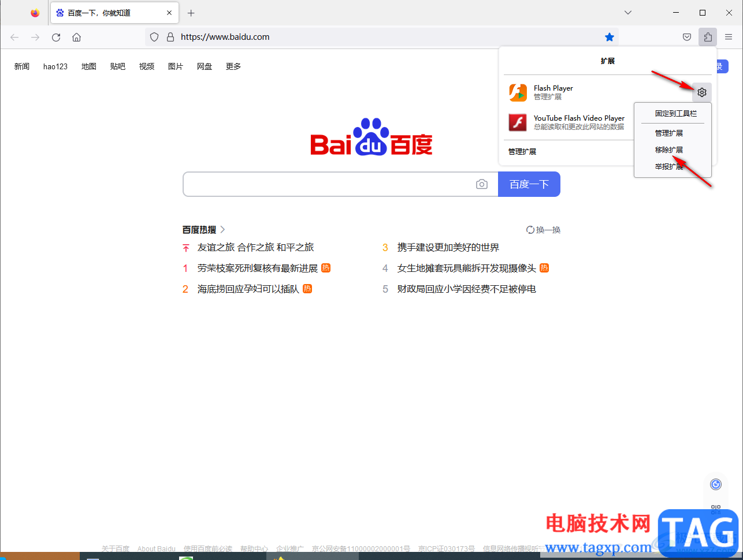The width and height of the screenshot is (743, 560).
Task: Open 携手建设更加美好的世界 headline
Action: coord(448,248)
